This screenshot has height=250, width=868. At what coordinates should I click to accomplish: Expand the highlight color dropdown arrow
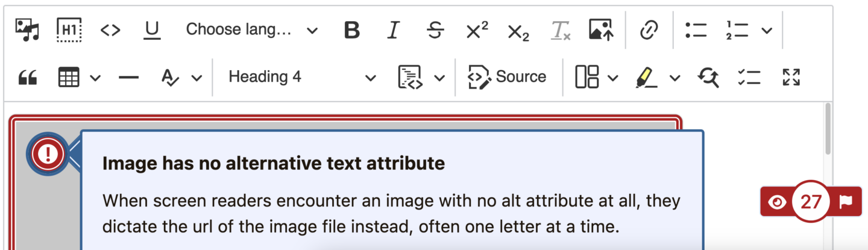[675, 77]
